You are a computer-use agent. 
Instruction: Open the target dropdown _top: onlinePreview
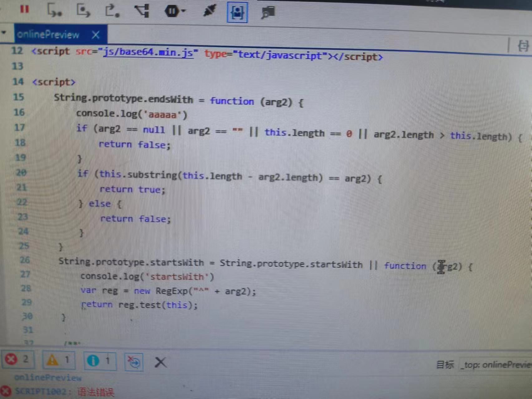tap(496, 364)
